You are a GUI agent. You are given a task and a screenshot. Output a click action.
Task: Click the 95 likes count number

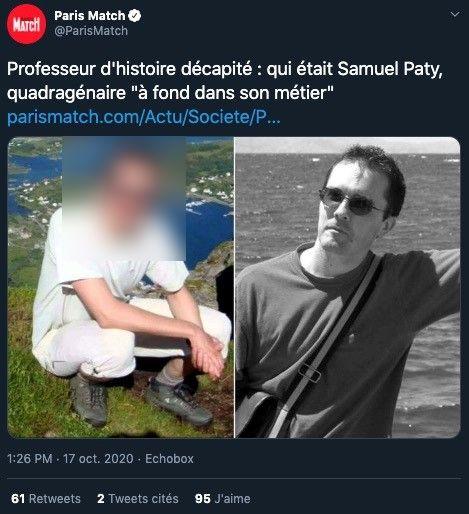pos(203,499)
